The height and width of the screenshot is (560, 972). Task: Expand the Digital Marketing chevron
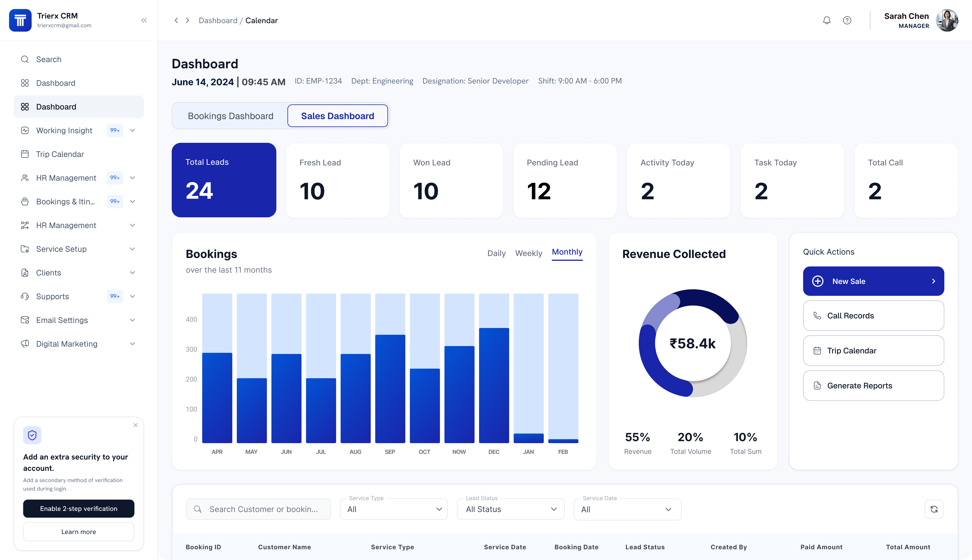[132, 344]
